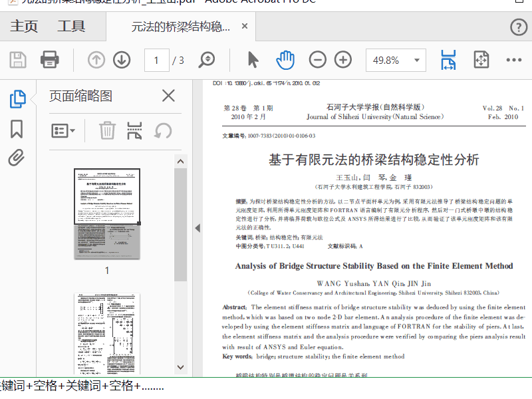Switch to the 工具 tab
532x399 pixels.
click(71, 26)
